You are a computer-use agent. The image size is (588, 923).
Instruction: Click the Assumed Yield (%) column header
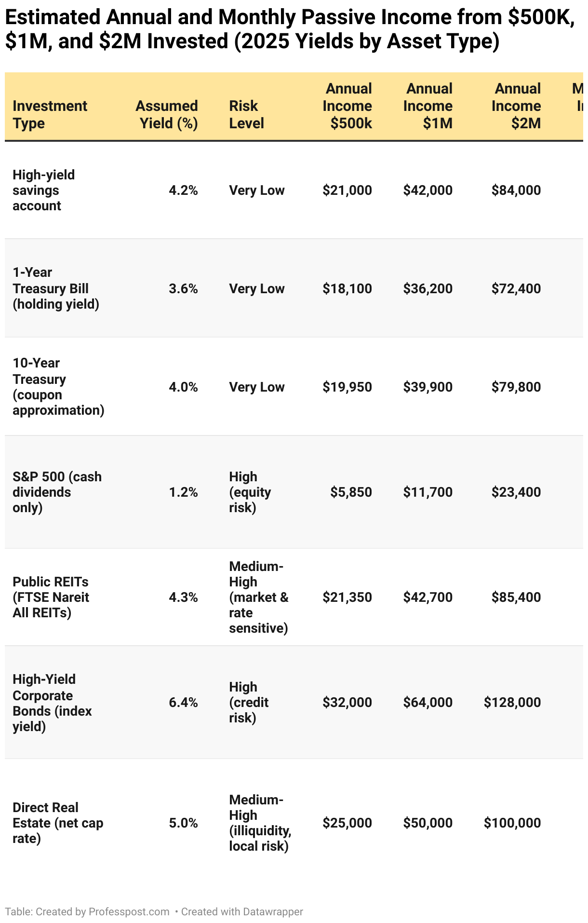(x=167, y=114)
